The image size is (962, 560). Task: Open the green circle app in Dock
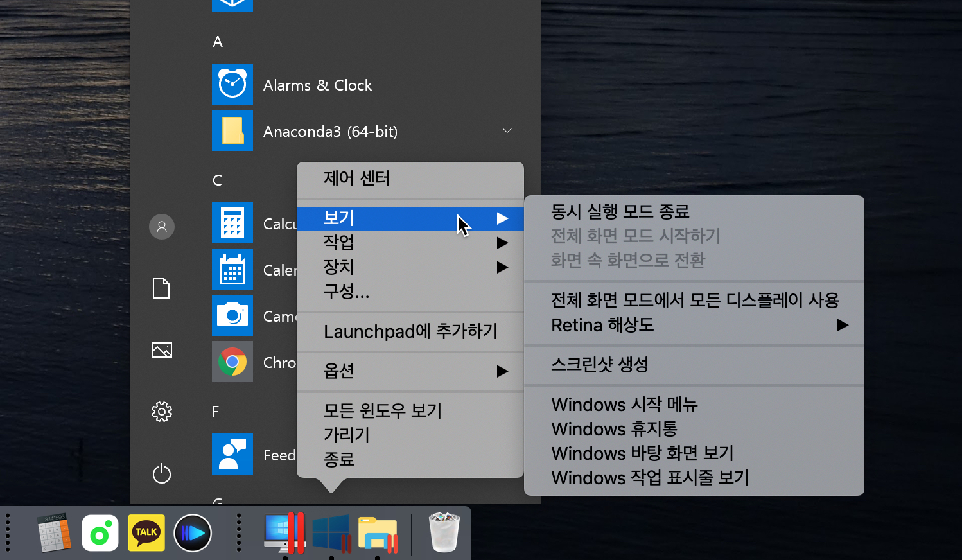[x=100, y=533]
